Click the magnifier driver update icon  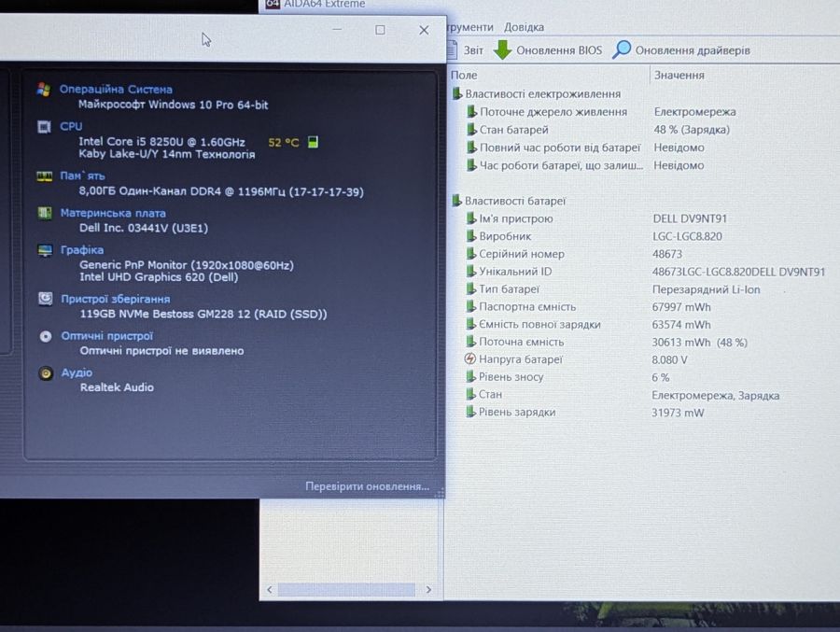621,49
